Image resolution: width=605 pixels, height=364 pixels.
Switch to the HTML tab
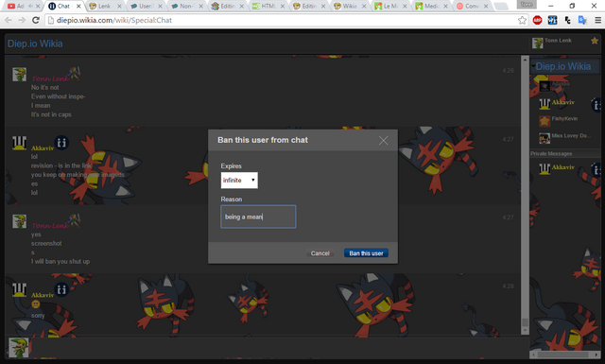pos(268,6)
